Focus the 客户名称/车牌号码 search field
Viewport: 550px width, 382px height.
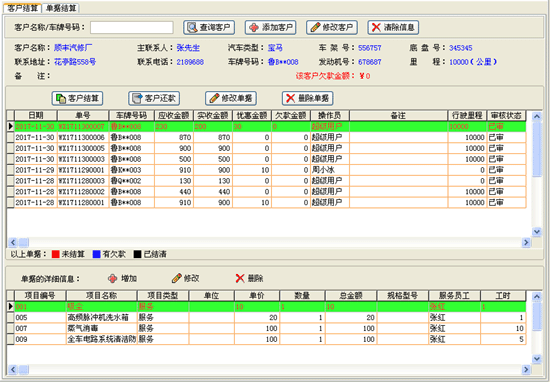pos(132,27)
